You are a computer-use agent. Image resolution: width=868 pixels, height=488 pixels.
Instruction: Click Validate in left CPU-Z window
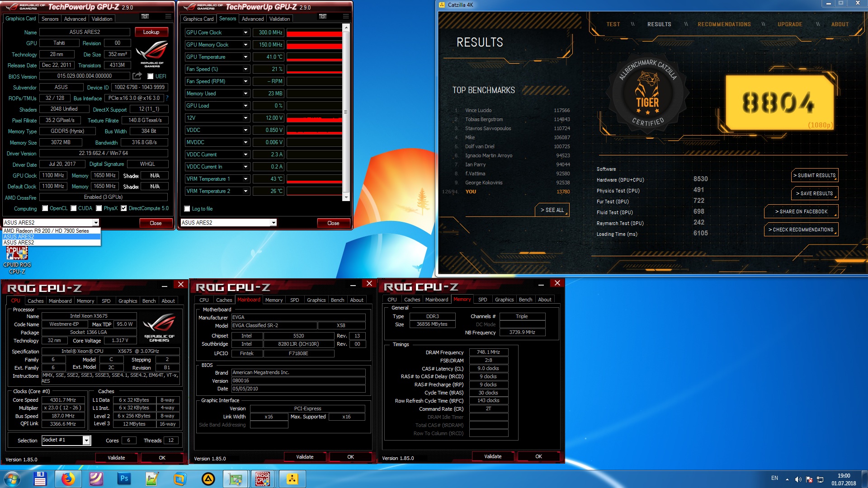[x=116, y=458]
